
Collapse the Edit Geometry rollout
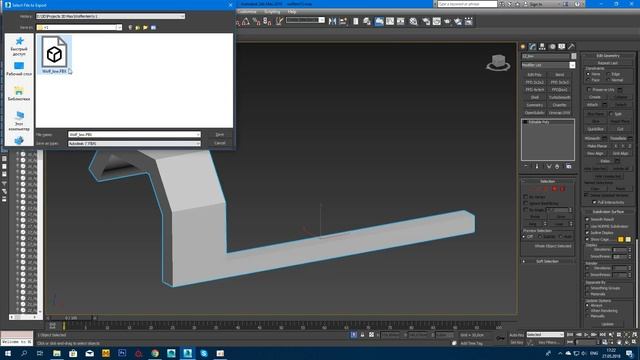click(x=608, y=56)
